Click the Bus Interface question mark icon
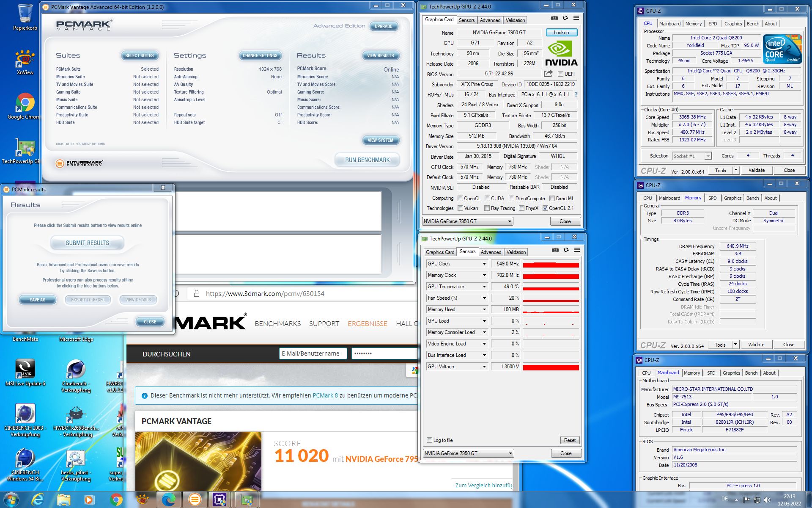 576,94
